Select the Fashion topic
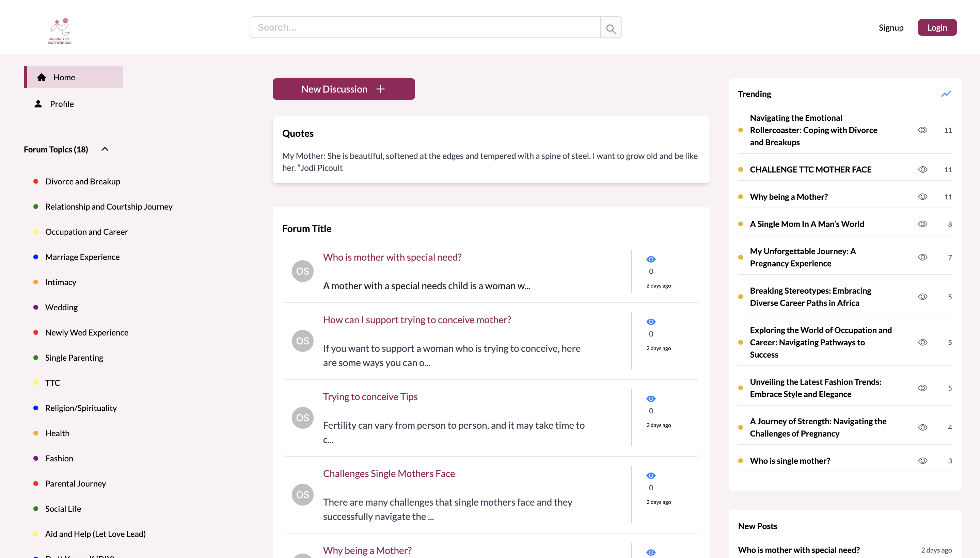This screenshot has height=558, width=980. coord(59,458)
